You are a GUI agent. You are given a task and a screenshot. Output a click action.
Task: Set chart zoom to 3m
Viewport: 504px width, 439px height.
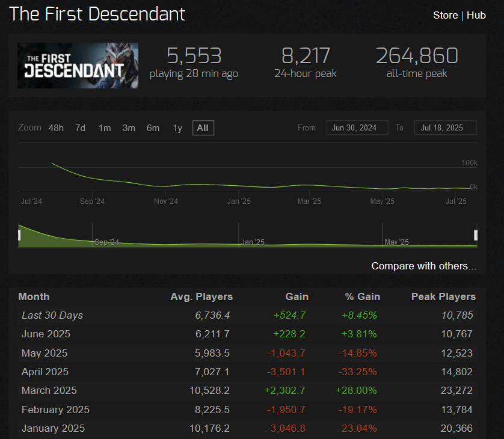[x=129, y=128]
